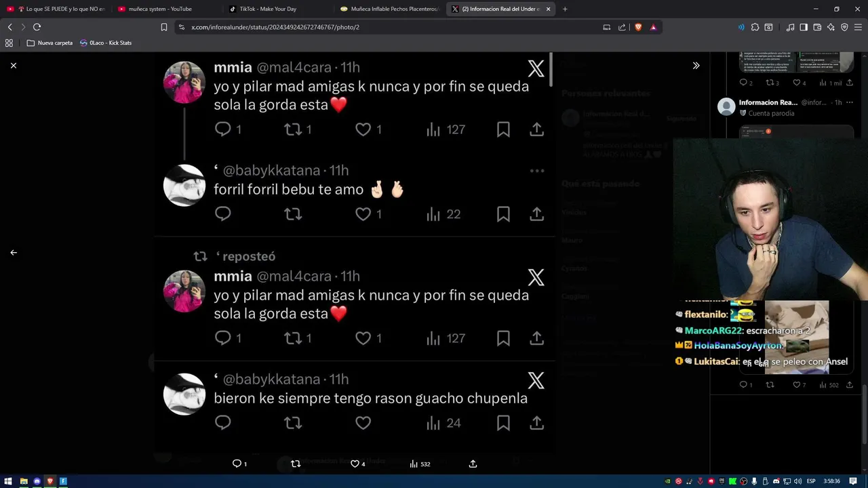Collapse the side panel with double chevron
Screen dimensions: 868x488
(x=696, y=66)
